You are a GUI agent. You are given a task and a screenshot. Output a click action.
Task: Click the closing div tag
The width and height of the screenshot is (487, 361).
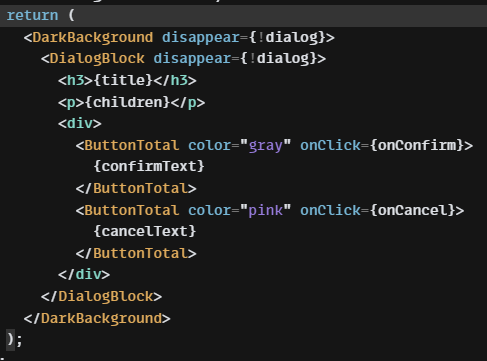(84, 275)
